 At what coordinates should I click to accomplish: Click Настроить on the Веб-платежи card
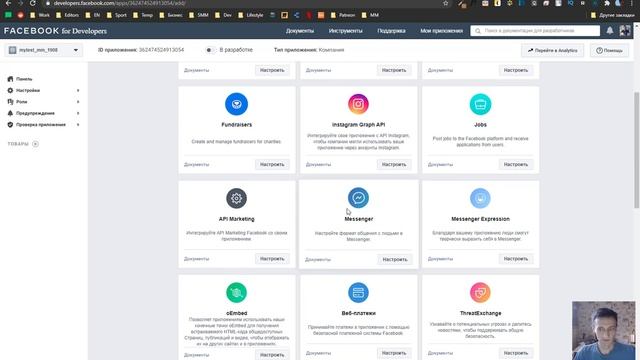click(x=394, y=353)
